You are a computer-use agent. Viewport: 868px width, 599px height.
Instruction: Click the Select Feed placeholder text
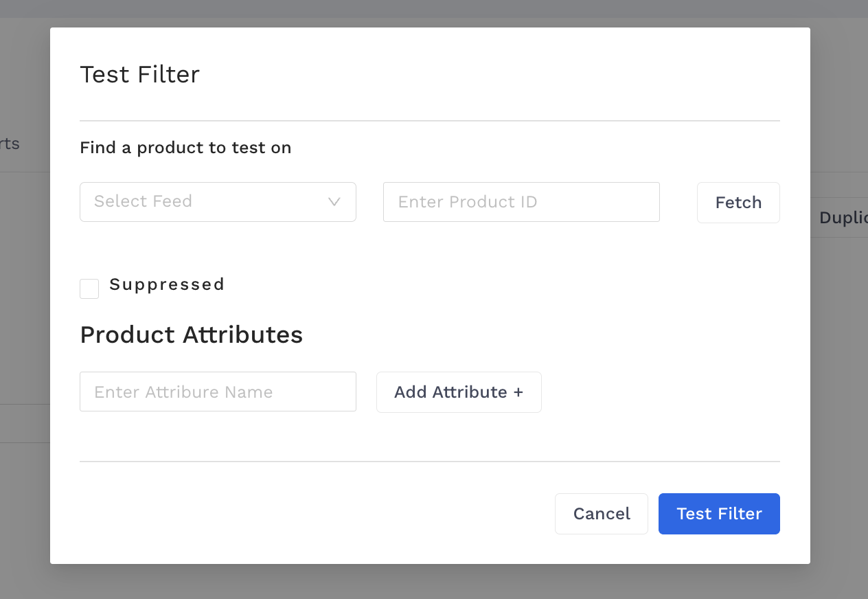click(x=143, y=201)
